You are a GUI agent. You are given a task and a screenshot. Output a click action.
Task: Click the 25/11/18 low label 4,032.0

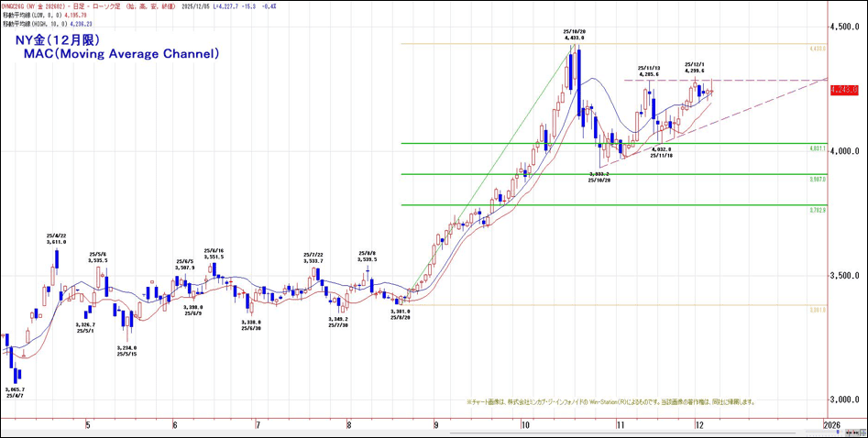pyautogui.click(x=661, y=152)
